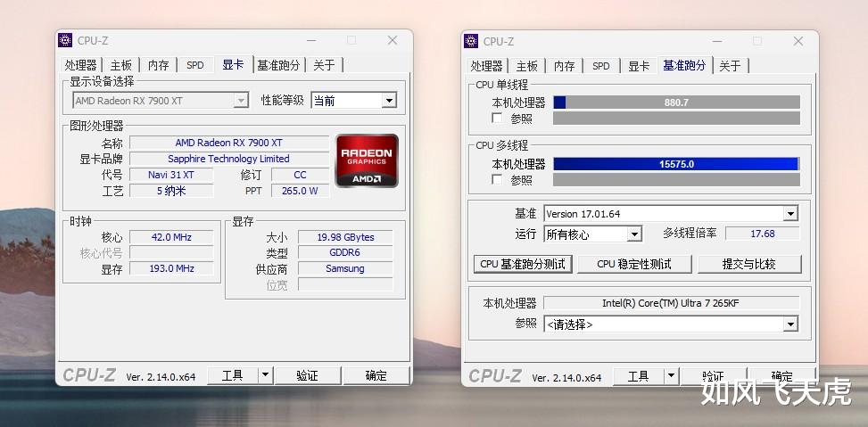This screenshot has width=868, height=427.
Task: Click the 核心 clock value 42.0 MHz
Action: [x=171, y=237]
